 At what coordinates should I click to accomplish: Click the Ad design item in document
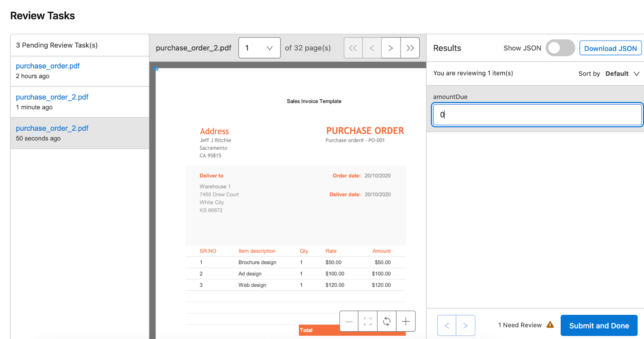(x=250, y=274)
